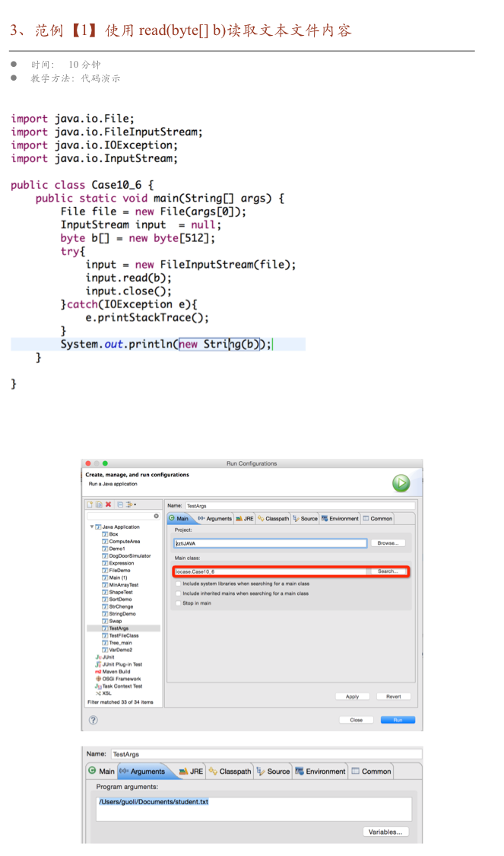Open Environment tab in Run Configurations dialog
504x856 pixels.
click(x=340, y=519)
